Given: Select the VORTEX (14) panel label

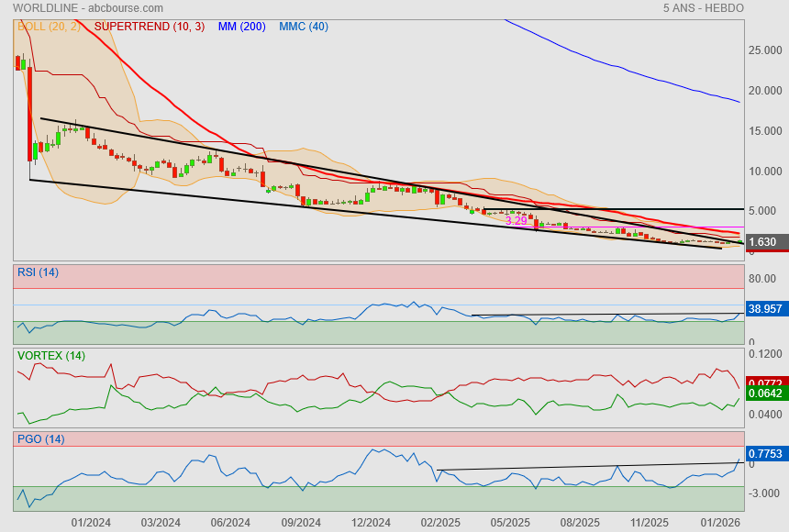Looking at the screenshot, I should [x=50, y=355].
